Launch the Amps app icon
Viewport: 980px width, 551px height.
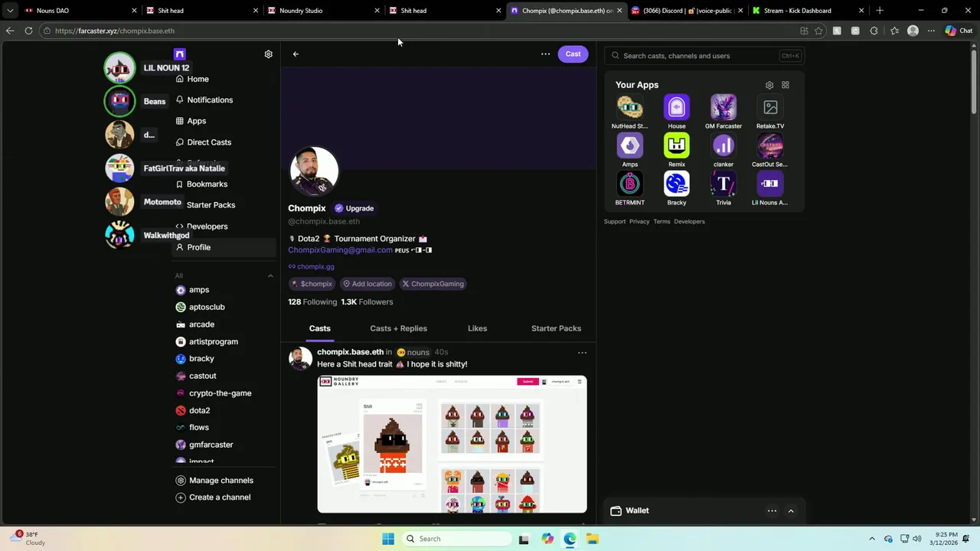click(629, 145)
